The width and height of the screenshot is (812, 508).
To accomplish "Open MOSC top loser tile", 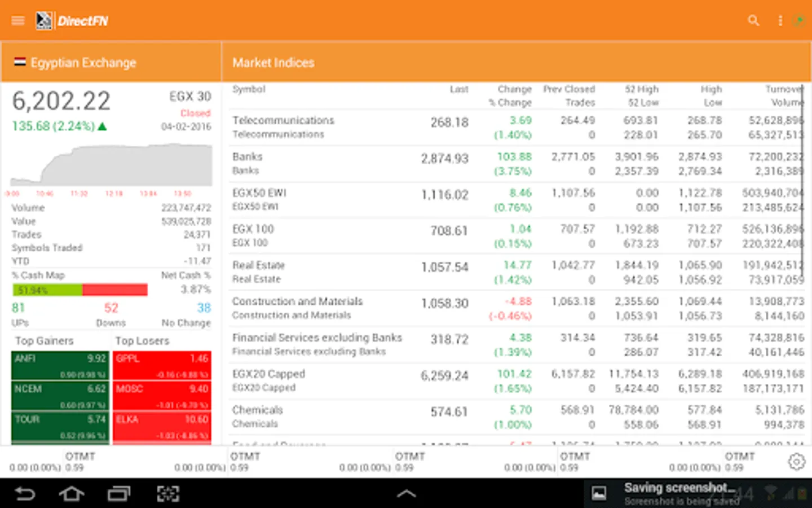I will [162, 396].
